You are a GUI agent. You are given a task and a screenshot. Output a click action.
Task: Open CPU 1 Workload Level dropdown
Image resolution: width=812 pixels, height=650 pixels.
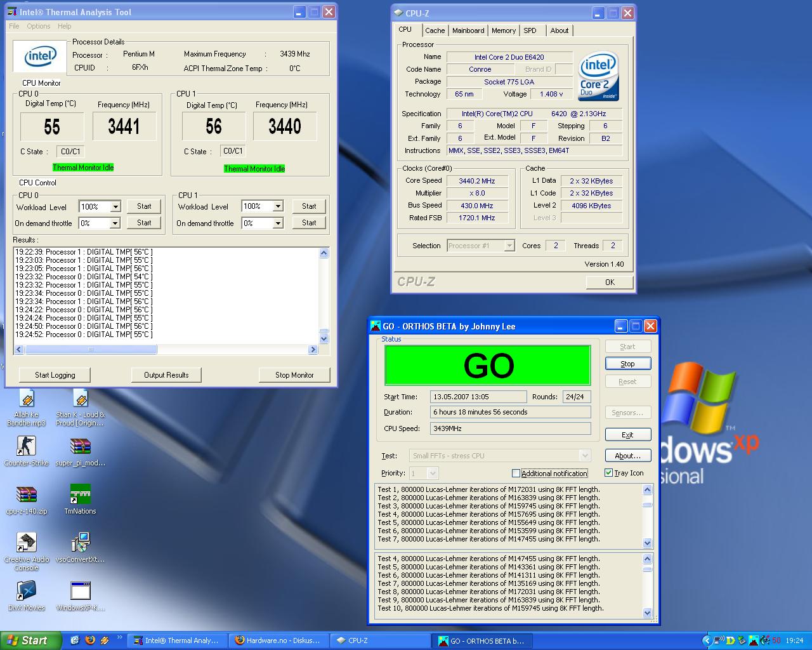pyautogui.click(x=278, y=206)
